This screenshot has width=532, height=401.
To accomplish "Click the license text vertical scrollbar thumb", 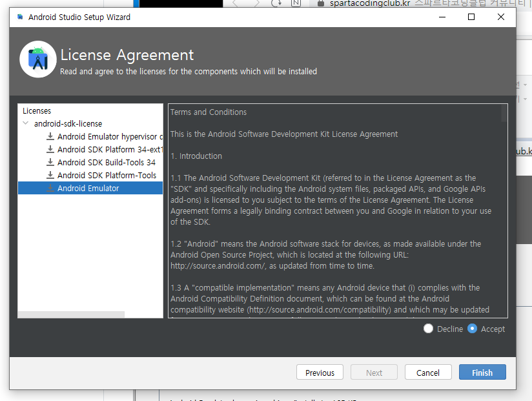I will tap(504, 113).
